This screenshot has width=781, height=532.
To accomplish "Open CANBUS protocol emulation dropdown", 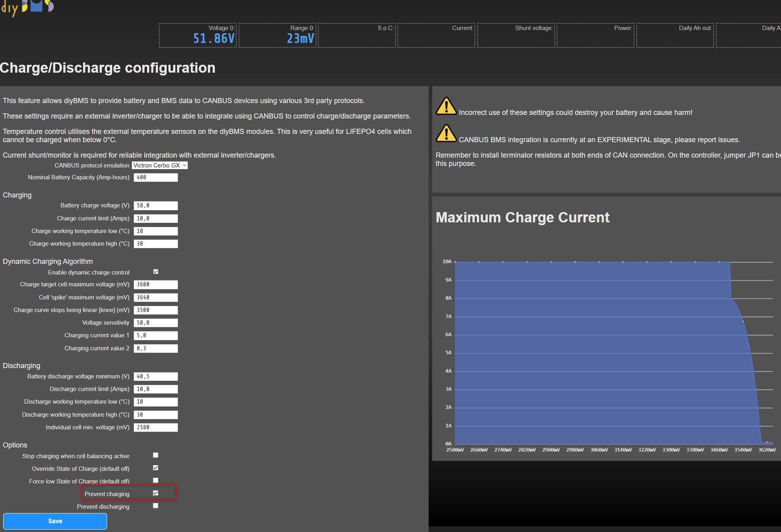I will [x=160, y=165].
